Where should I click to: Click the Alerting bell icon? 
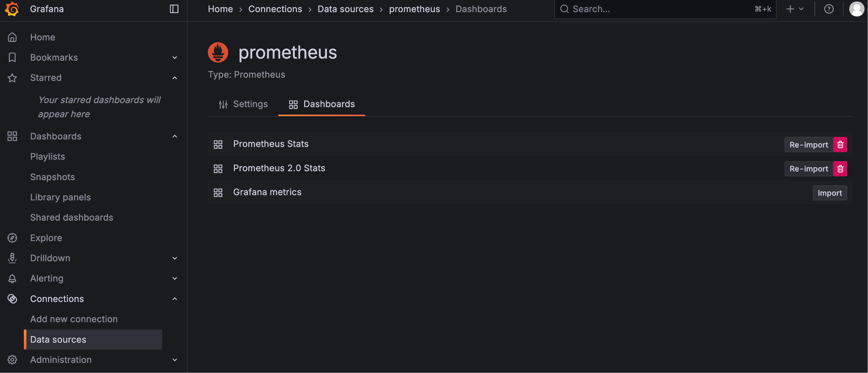12,279
